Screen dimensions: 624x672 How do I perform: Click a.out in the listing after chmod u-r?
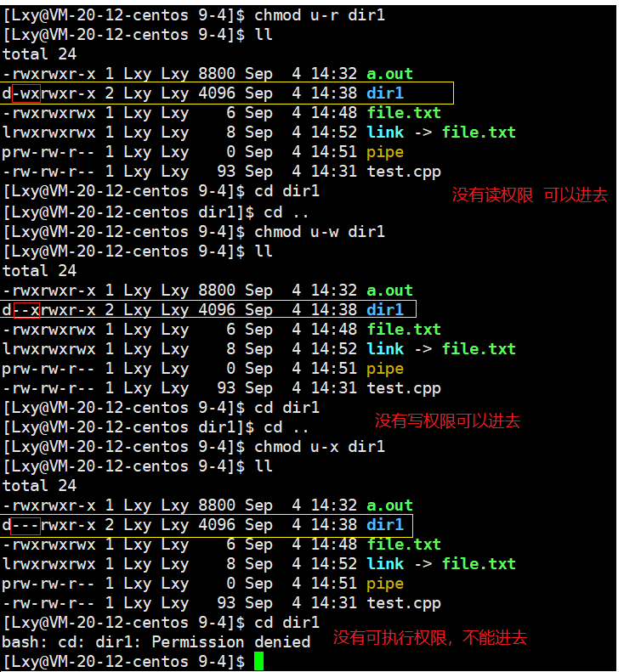[389, 74]
